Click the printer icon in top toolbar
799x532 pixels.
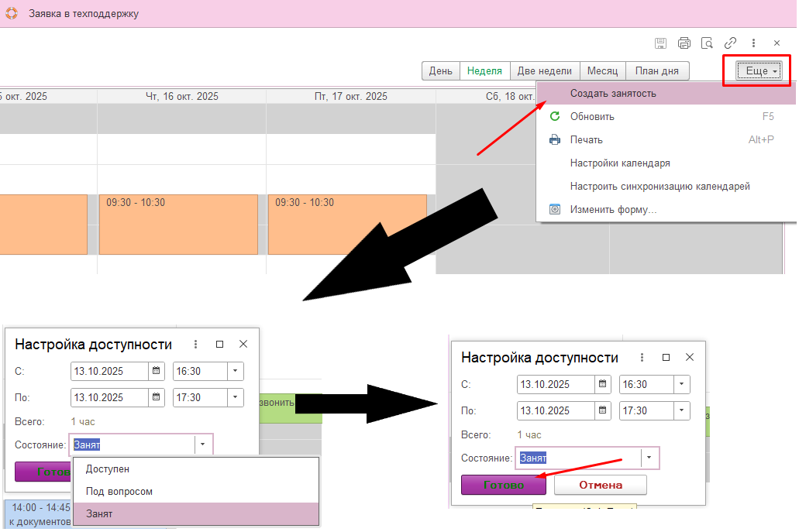pyautogui.click(x=684, y=43)
